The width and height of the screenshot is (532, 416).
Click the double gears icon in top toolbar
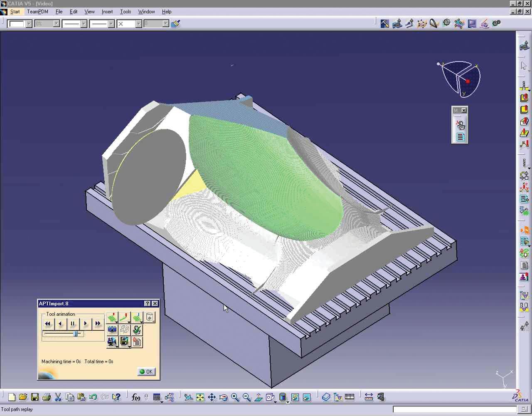[x=497, y=23]
